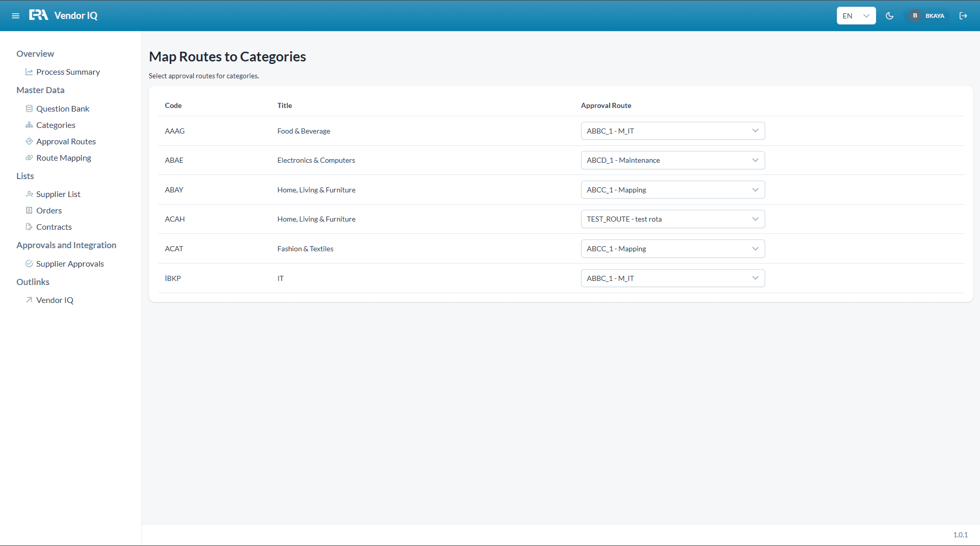
Task: Open Contracts list
Action: click(x=54, y=227)
